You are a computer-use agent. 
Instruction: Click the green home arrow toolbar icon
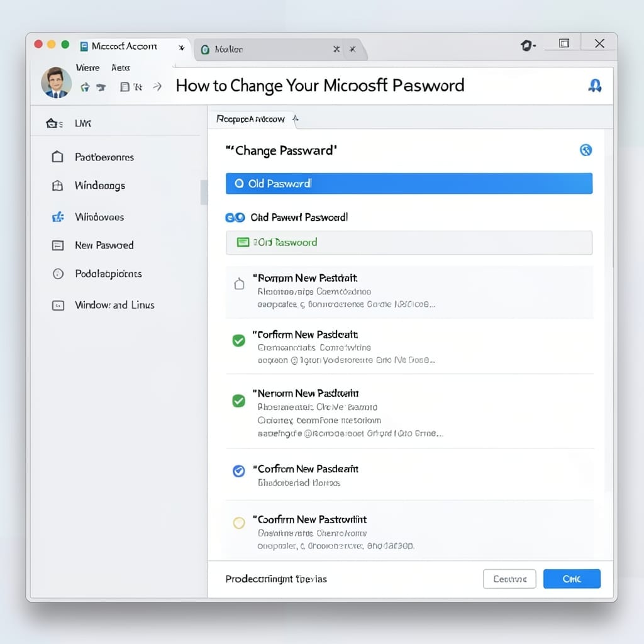pyautogui.click(x=85, y=87)
